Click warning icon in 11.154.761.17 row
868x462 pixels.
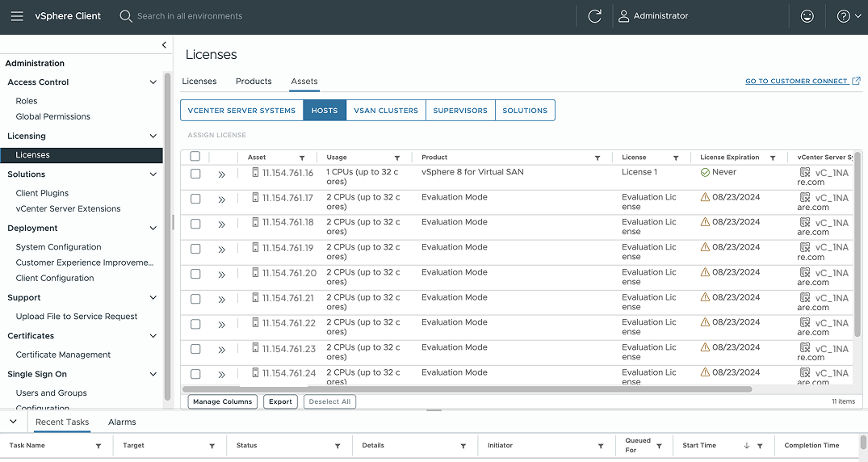[x=705, y=196]
